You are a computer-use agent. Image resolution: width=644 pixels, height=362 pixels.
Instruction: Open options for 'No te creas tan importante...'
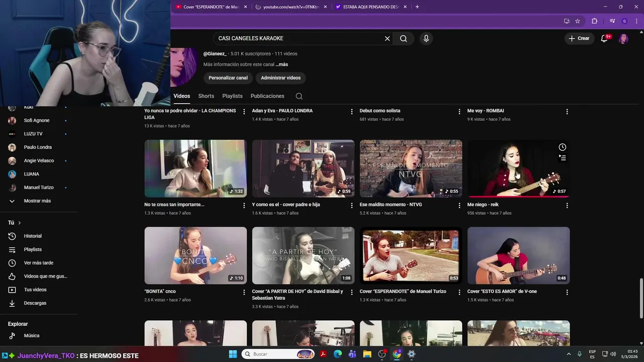click(x=244, y=205)
